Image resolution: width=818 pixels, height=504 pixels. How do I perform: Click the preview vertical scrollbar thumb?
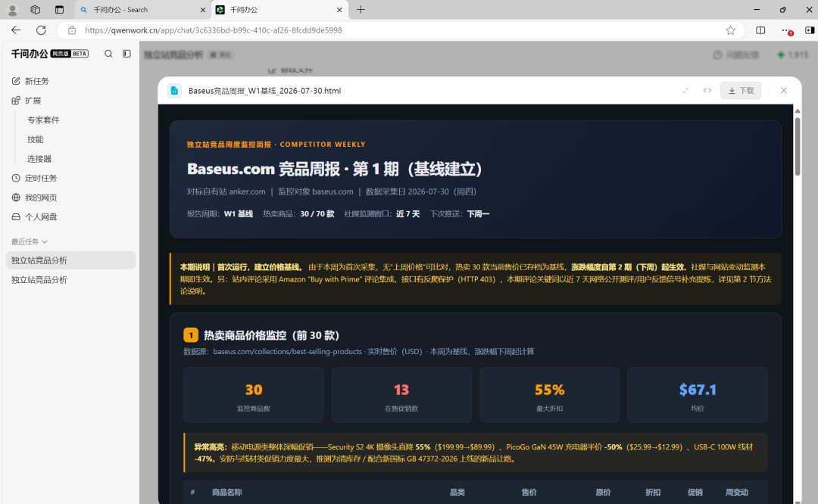click(797, 147)
